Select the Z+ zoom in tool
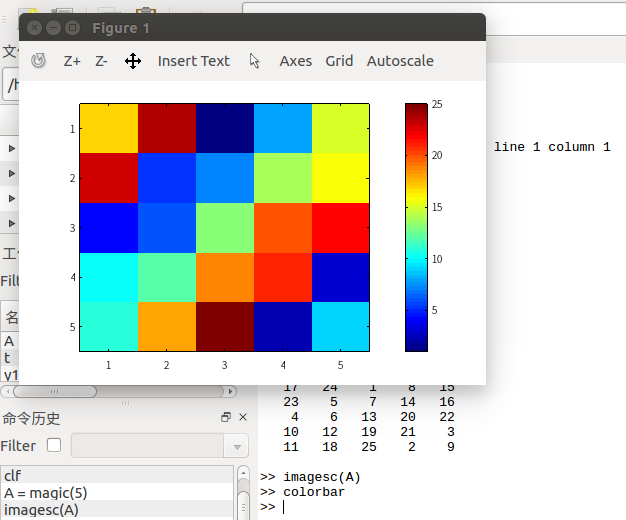The image size is (626, 520). click(x=72, y=61)
